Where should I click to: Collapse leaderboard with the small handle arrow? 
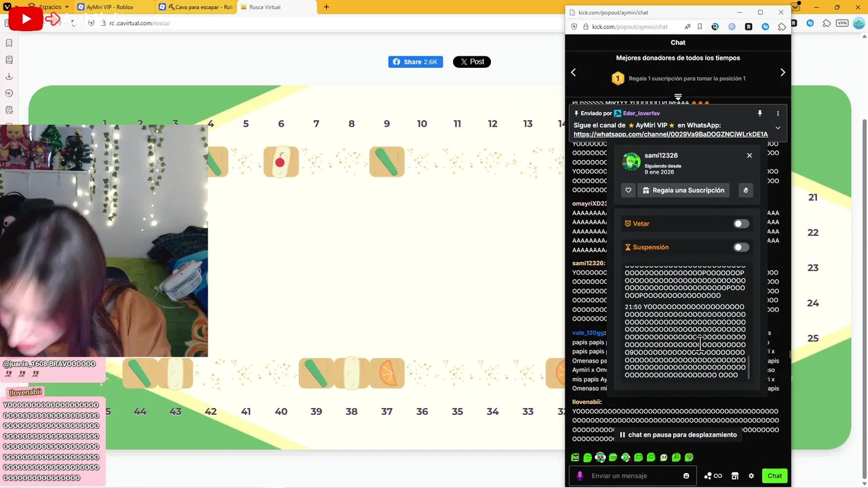(678, 97)
